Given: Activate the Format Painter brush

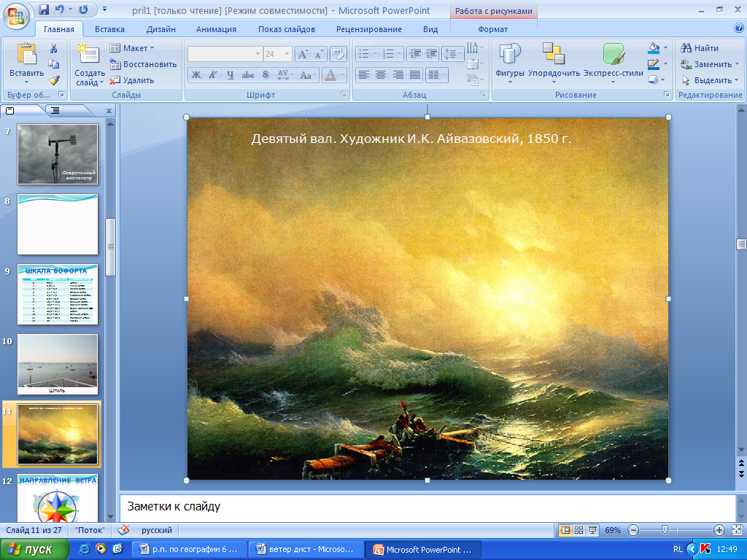Looking at the screenshot, I should click(x=53, y=80).
